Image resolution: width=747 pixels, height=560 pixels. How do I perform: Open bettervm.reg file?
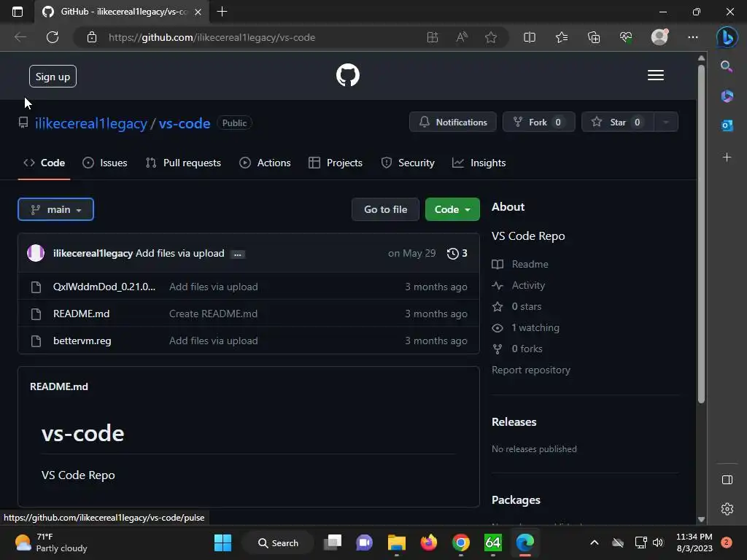(82, 341)
